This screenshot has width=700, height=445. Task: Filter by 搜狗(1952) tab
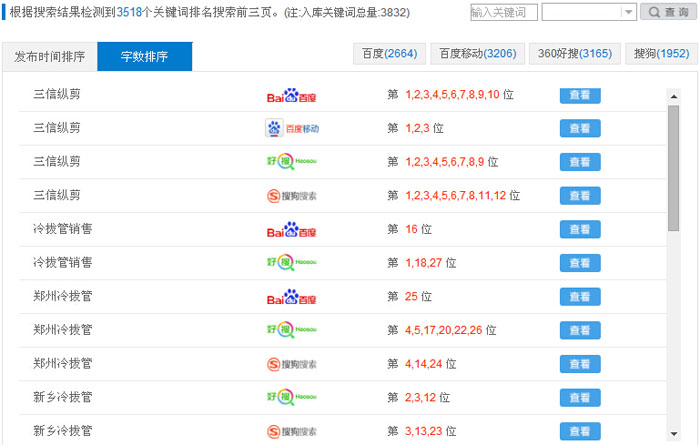point(662,54)
